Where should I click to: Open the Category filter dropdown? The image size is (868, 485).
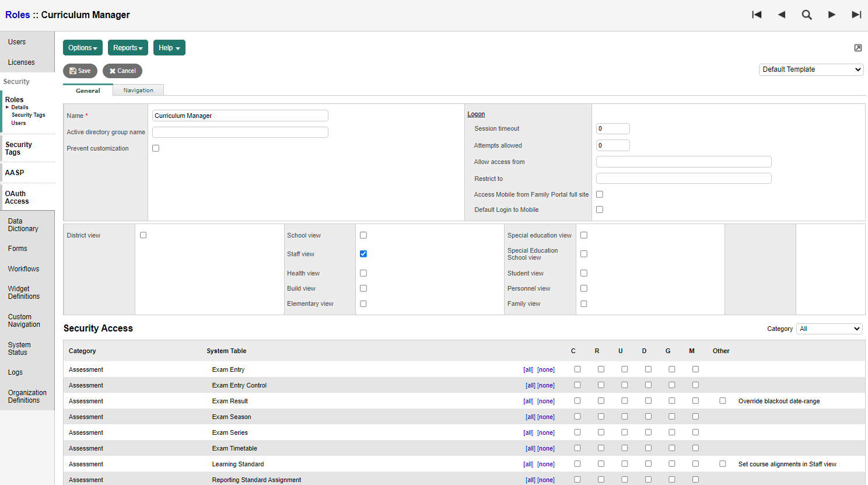(829, 329)
